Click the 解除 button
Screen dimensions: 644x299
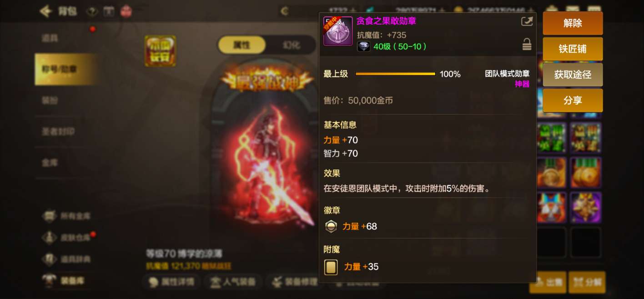(x=573, y=23)
